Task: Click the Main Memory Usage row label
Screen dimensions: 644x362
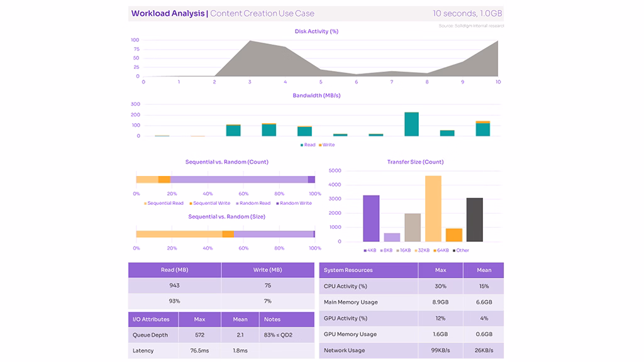Action: tap(351, 302)
